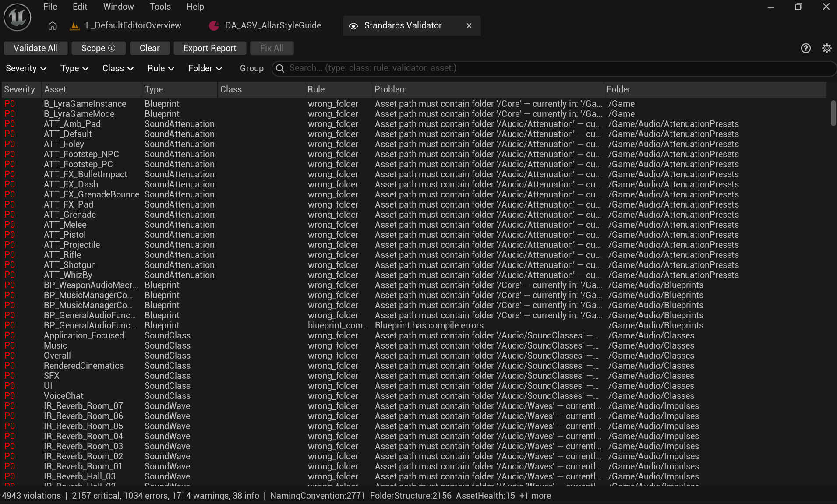
Task: Click '+1 more' in status bar
Action: [535, 496]
